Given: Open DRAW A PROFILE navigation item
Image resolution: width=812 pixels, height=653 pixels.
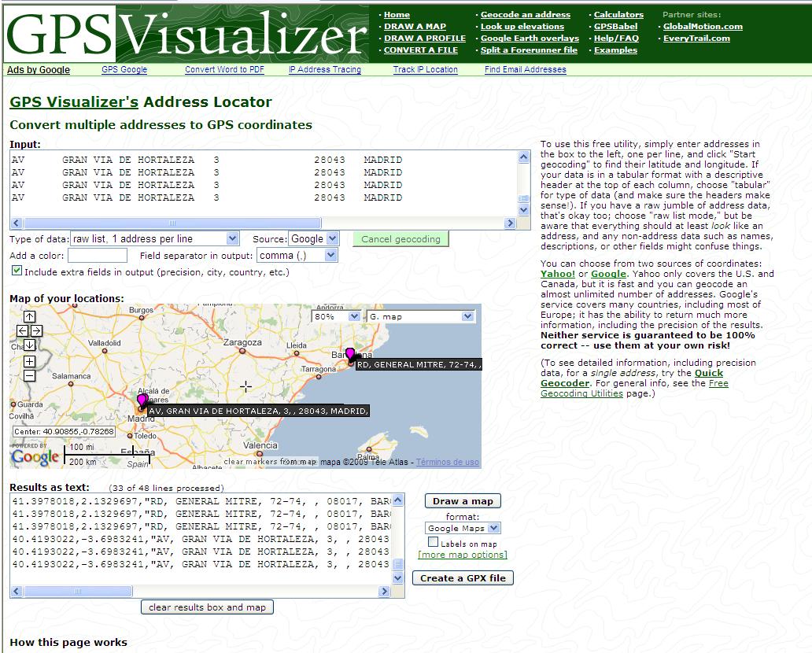Looking at the screenshot, I should click(x=425, y=39).
